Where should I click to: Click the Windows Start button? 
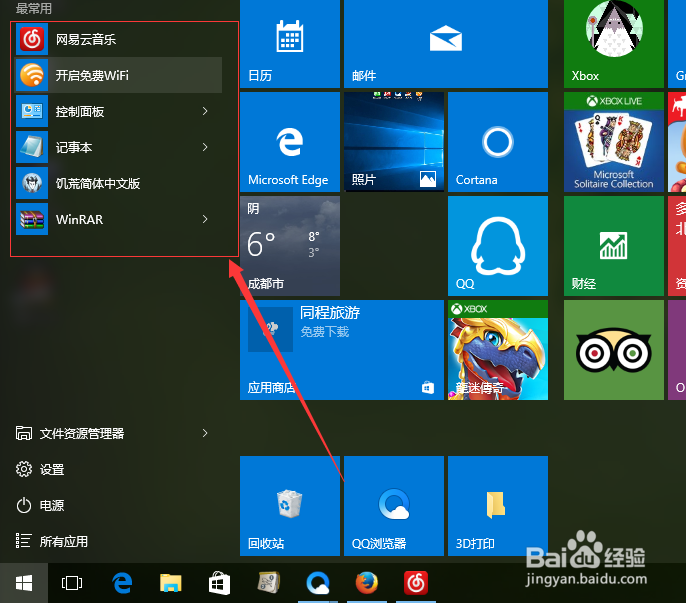click(24, 583)
